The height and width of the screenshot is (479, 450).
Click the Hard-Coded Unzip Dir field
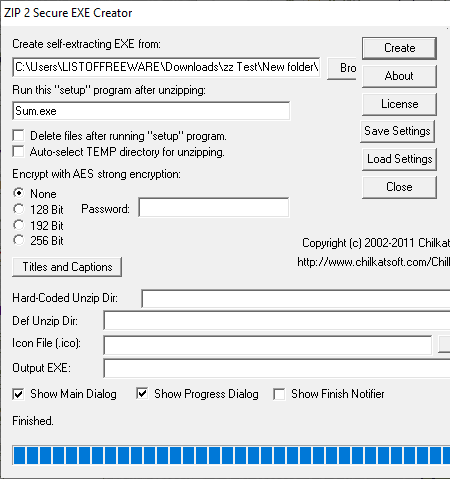[296, 298]
